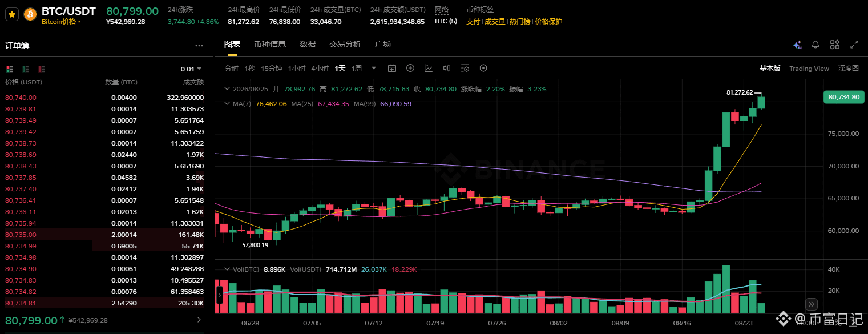The width and height of the screenshot is (868, 334).
Task: Open the candlestick chart style icon
Action: click(x=447, y=69)
